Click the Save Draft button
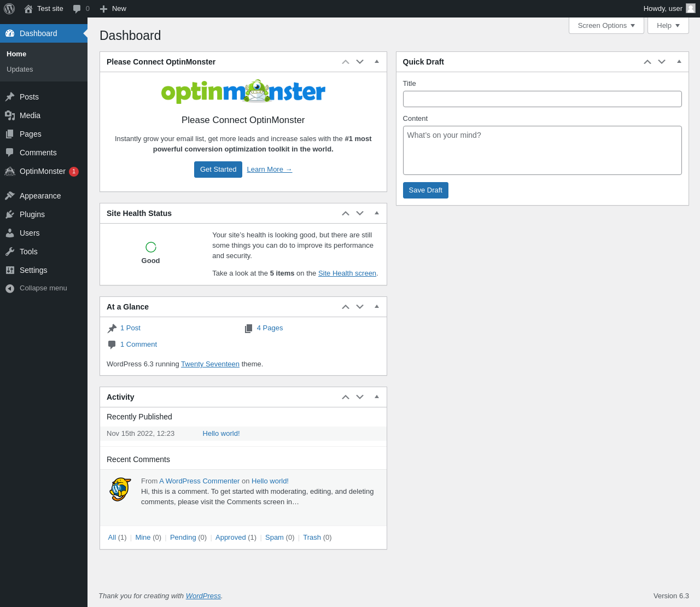This screenshot has width=700, height=607. [x=425, y=190]
